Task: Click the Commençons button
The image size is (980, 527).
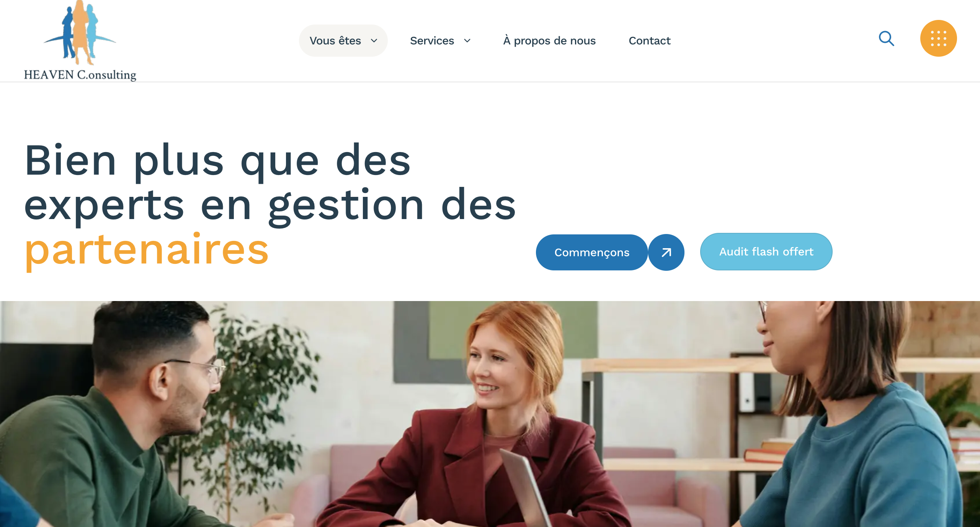Action: tap(592, 252)
